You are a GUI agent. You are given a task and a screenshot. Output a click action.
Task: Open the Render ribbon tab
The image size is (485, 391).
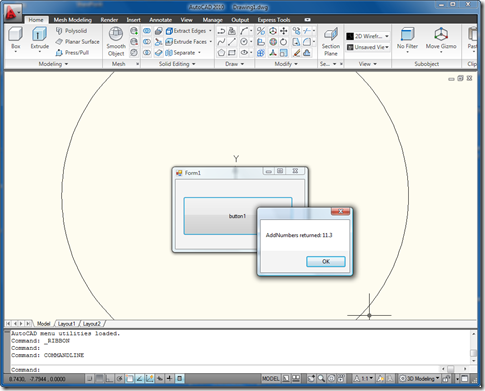(109, 20)
